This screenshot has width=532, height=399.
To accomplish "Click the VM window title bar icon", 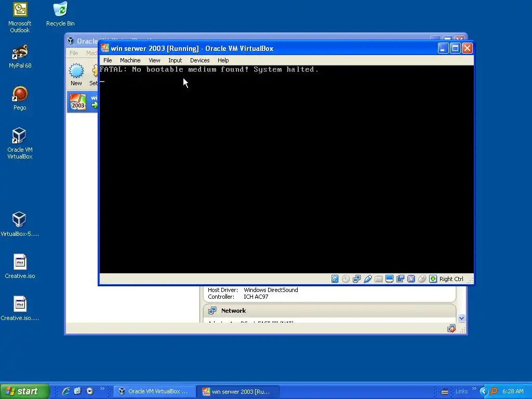I will 105,48.
